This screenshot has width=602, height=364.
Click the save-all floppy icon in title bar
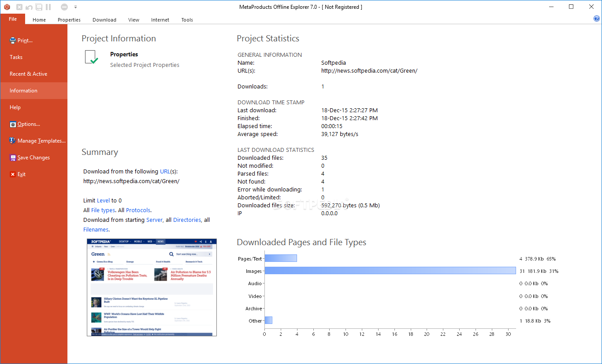click(x=39, y=7)
